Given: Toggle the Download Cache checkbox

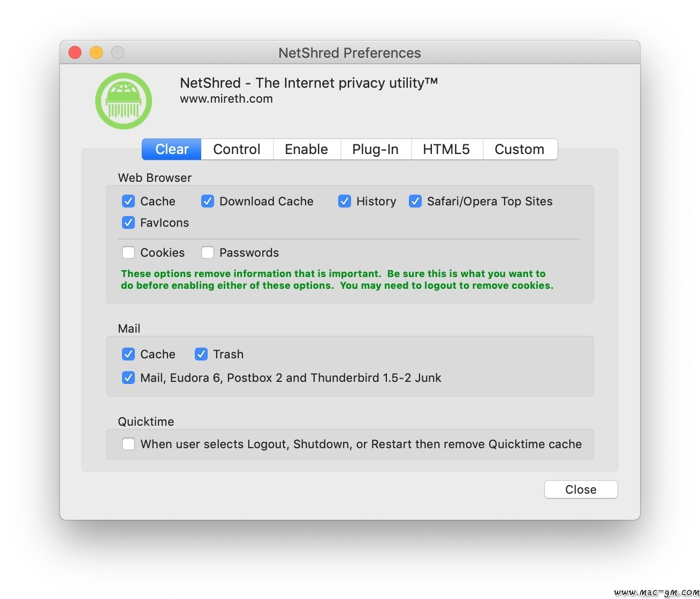Looking at the screenshot, I should pos(208,201).
